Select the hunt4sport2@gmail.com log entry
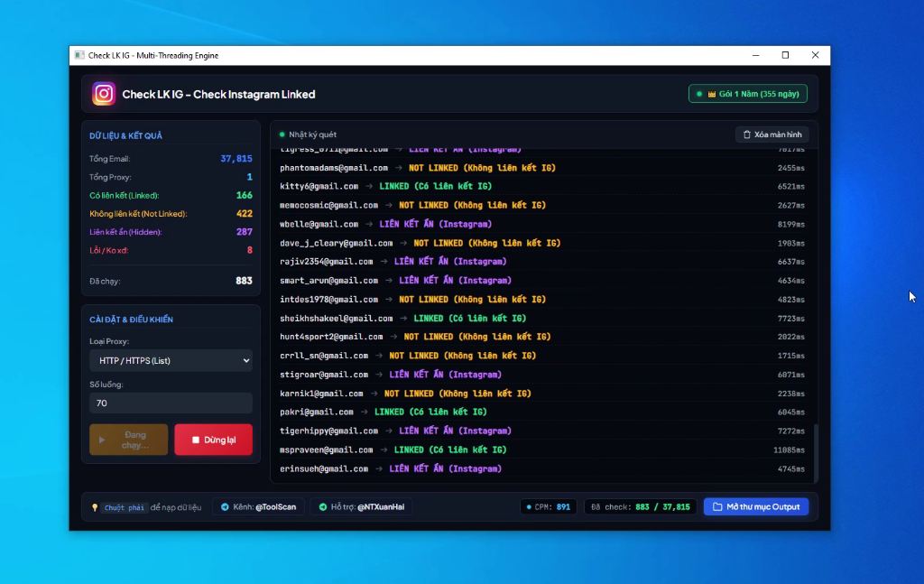Image resolution: width=924 pixels, height=584 pixels. click(542, 337)
